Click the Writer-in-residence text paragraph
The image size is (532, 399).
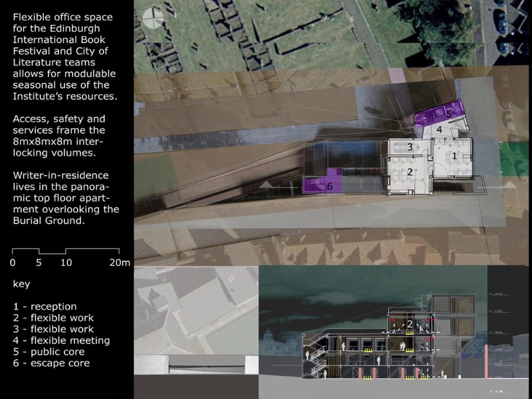[66, 198]
